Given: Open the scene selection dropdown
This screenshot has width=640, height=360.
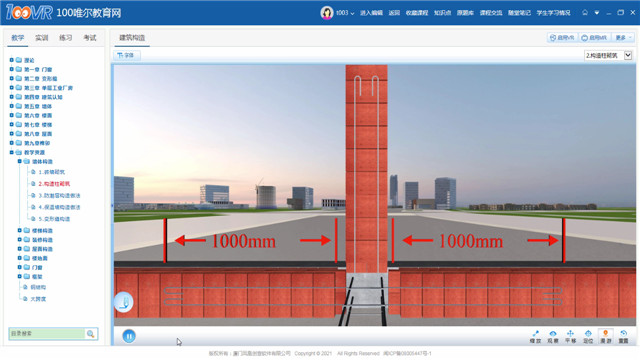Looking at the screenshot, I should tap(628, 56).
